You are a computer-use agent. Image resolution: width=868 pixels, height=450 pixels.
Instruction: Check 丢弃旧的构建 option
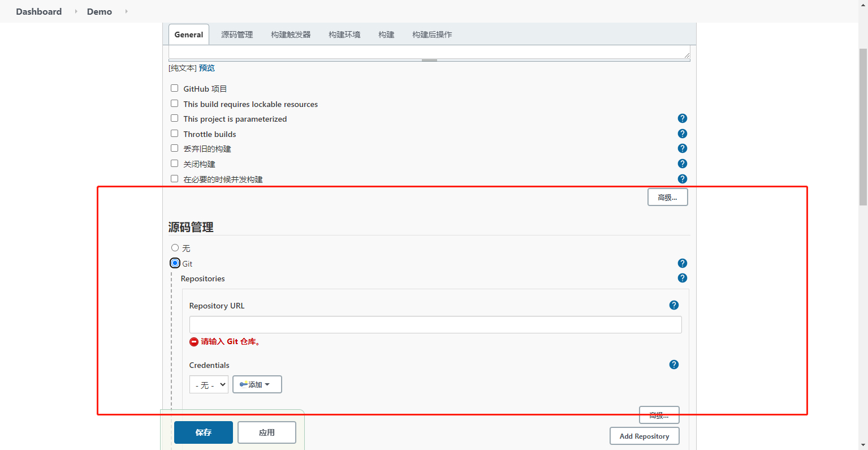[x=175, y=148]
